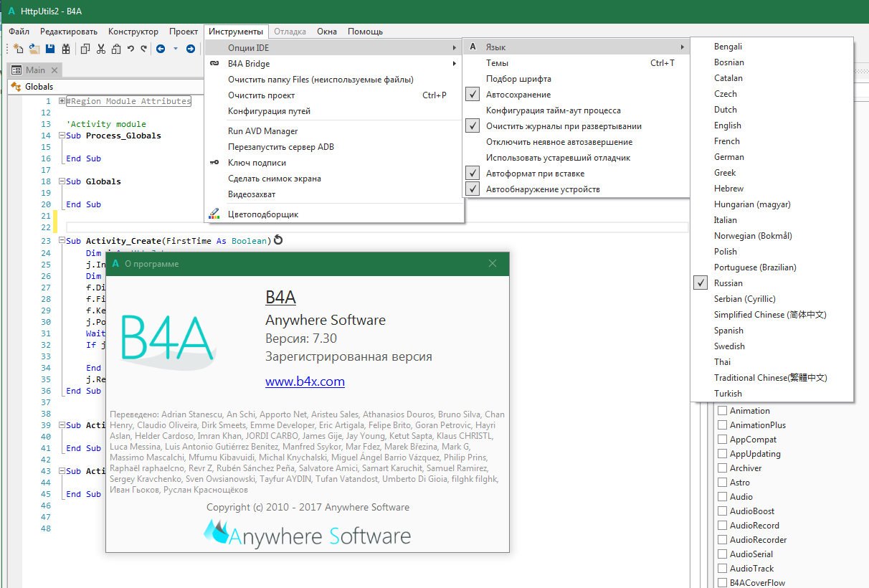The height and width of the screenshot is (588, 869).
Task: Select Сделать снимок экрана
Action: [334, 179]
